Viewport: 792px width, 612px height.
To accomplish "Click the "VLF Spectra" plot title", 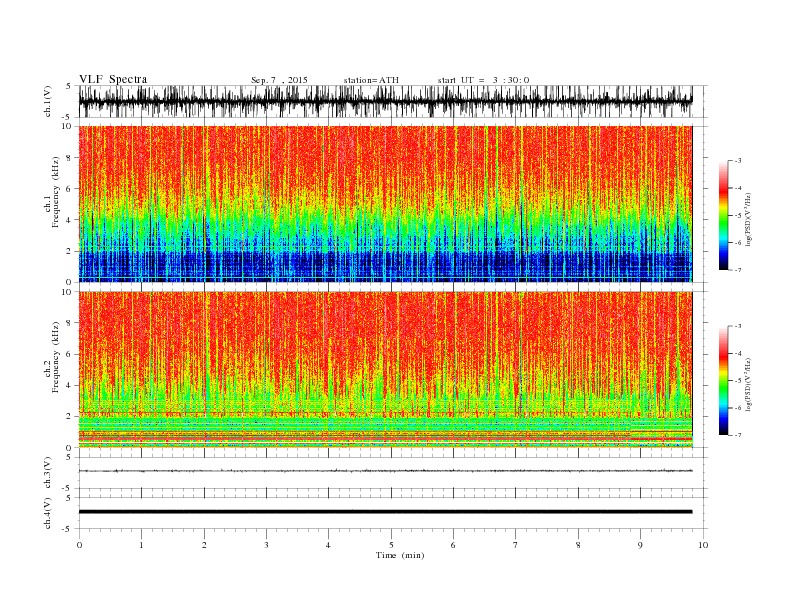I will [x=113, y=79].
